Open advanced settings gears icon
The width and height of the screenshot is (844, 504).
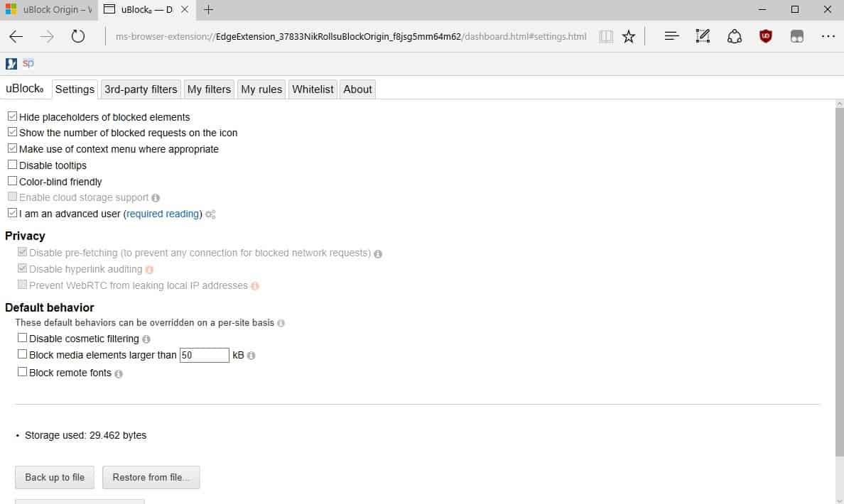tap(210, 214)
